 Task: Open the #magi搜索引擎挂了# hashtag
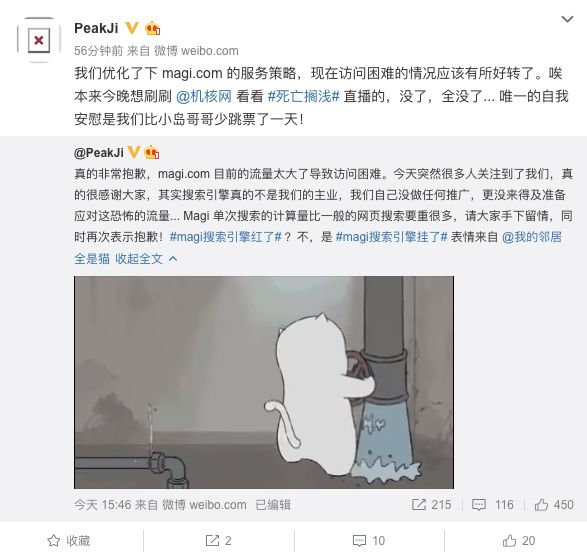pos(392,237)
